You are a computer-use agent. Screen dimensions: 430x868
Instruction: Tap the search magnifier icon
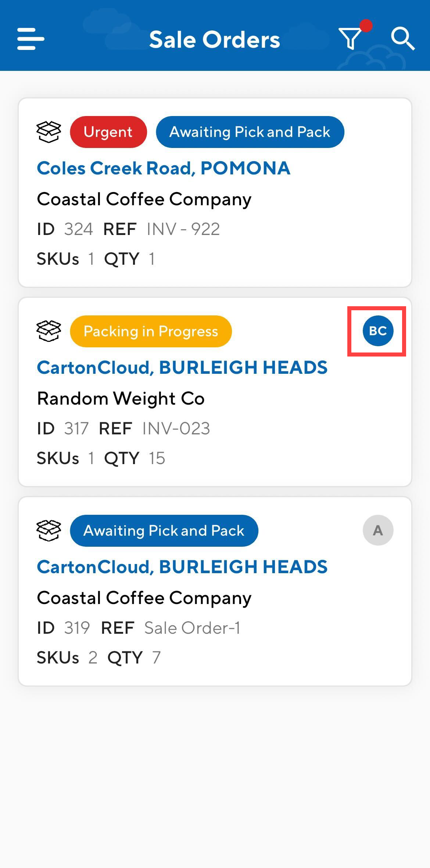[403, 38]
